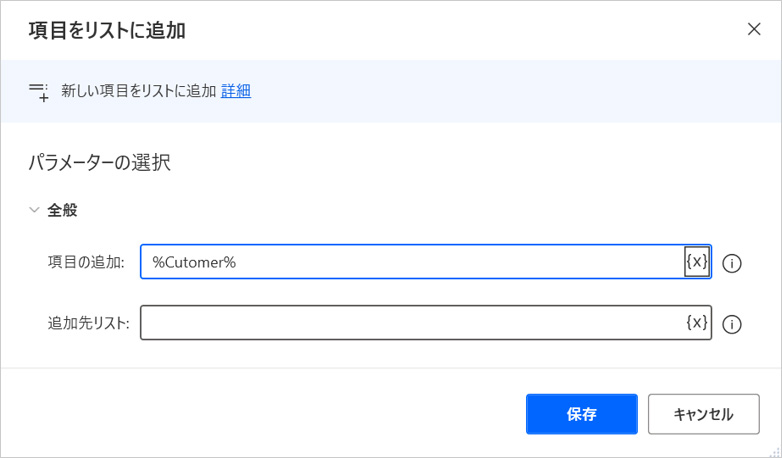Click the 新しい項目をリストに追加 description text
The height and width of the screenshot is (458, 782).
click(138, 91)
